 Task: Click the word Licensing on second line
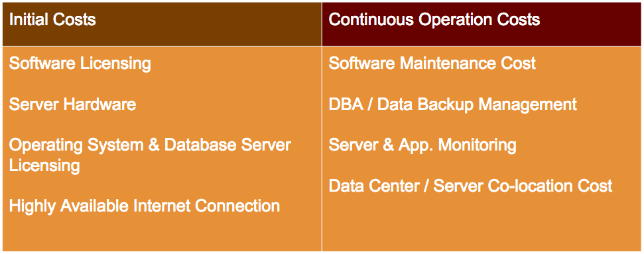pyautogui.click(x=44, y=166)
